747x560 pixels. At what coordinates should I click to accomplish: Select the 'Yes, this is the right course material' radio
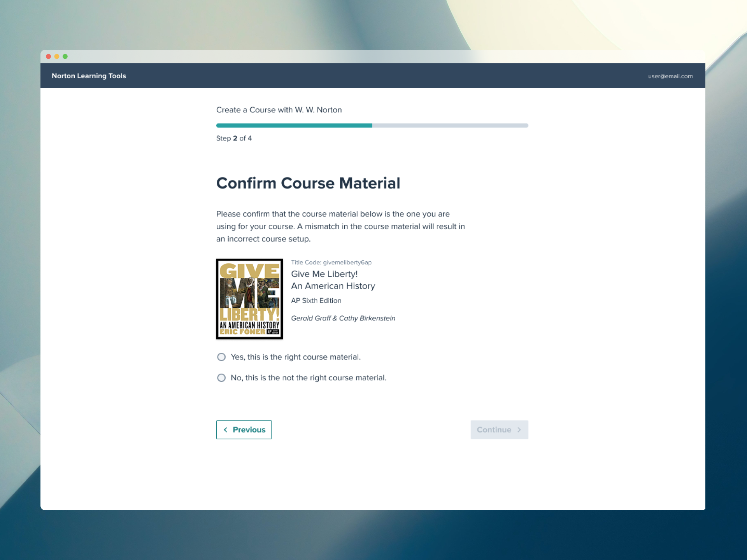coord(221,357)
